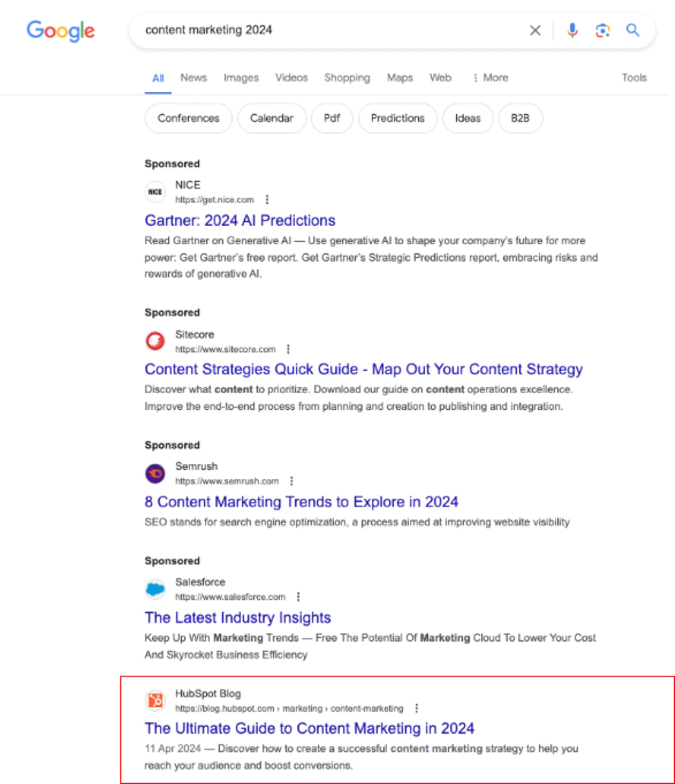675x784 pixels.
Task: Open Content Strategies Quick Guide ad link
Action: coord(364,369)
